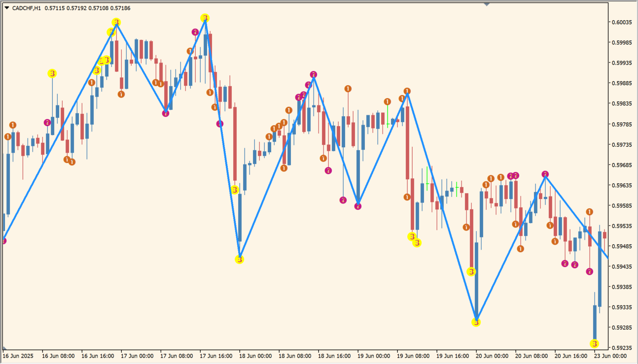
Task: Click orange 1 marker atop 19 Jun 08:00 peak
Action: [407, 91]
